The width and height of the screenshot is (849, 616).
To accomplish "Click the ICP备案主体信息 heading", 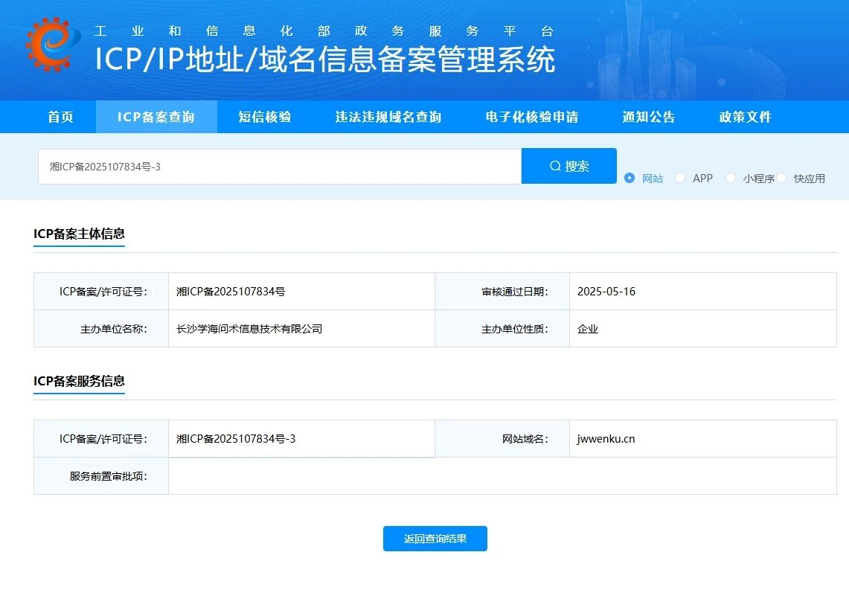I will click(x=79, y=234).
